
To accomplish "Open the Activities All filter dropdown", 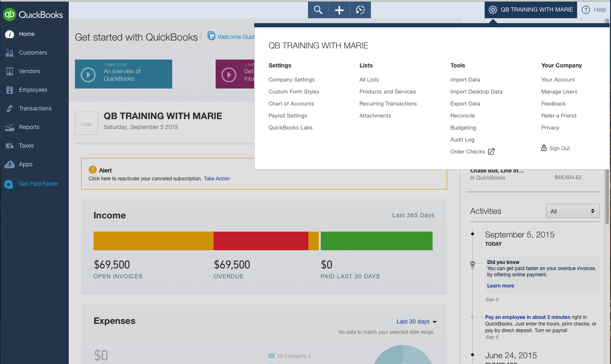I will tap(573, 211).
